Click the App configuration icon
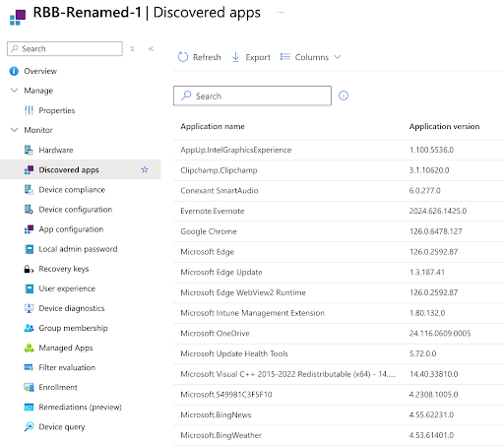The width and height of the screenshot is (504, 446). (29, 229)
